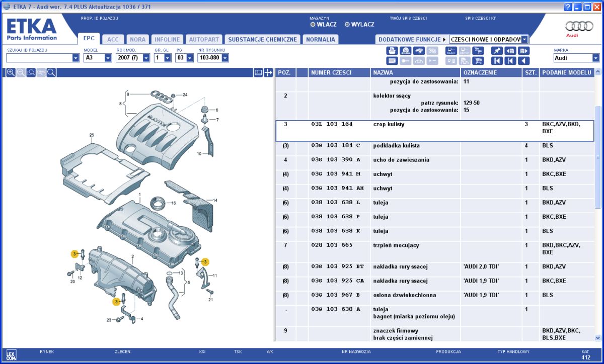The image size is (604, 364).
Task: Expand the Dodatkowe funkcje menu
Action: [412, 39]
